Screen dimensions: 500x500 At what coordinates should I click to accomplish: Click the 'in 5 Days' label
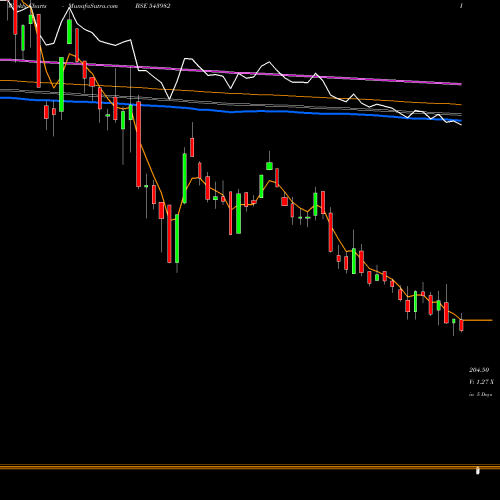point(480,394)
